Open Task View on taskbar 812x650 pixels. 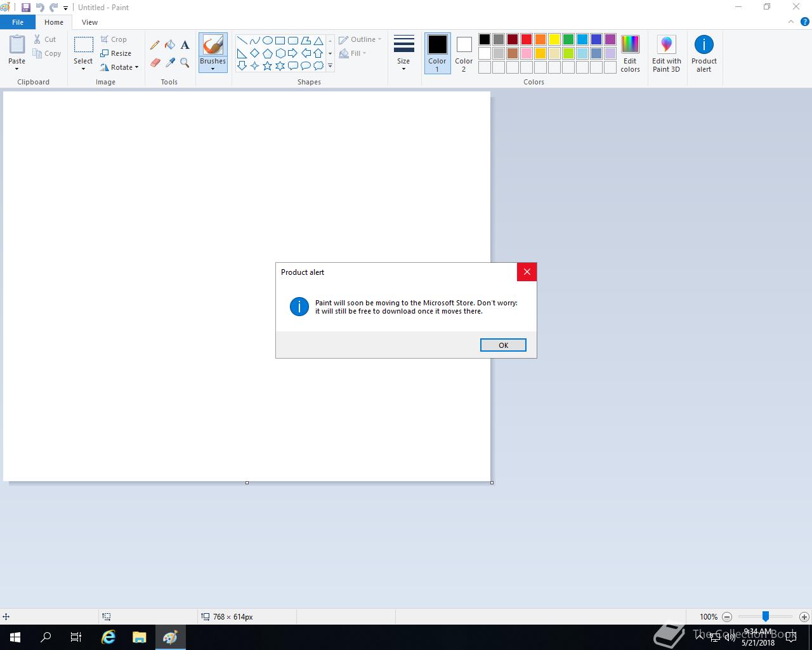coord(76,637)
